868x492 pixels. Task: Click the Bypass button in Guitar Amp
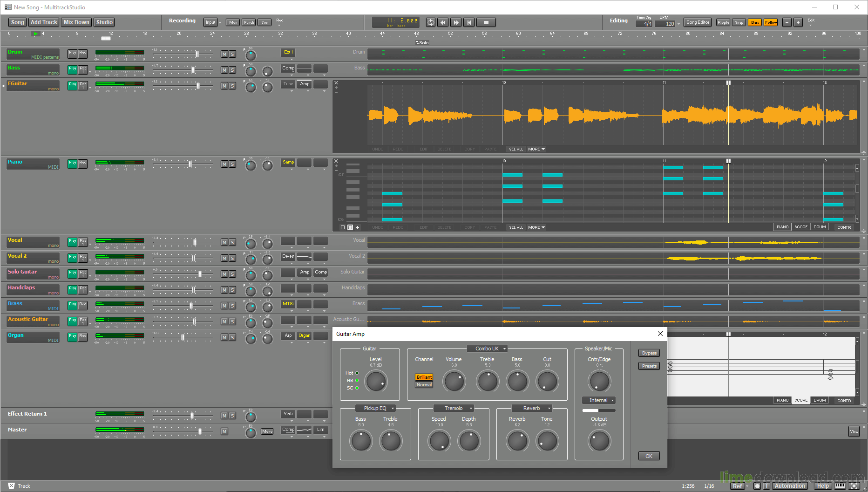(649, 353)
